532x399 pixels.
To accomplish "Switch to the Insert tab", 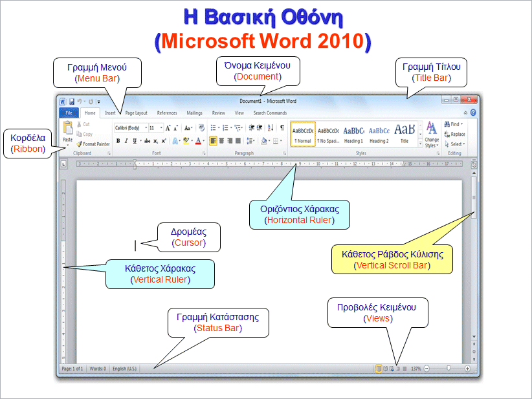I will [110, 113].
